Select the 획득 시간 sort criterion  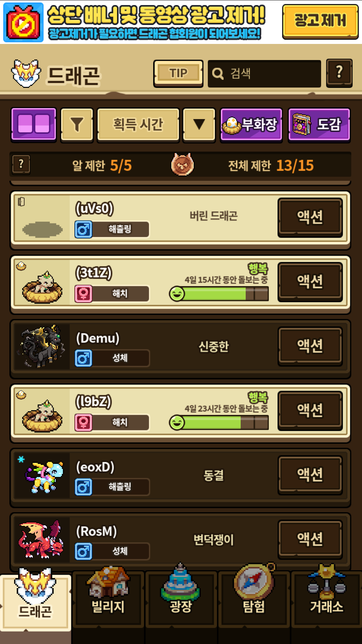tap(138, 124)
